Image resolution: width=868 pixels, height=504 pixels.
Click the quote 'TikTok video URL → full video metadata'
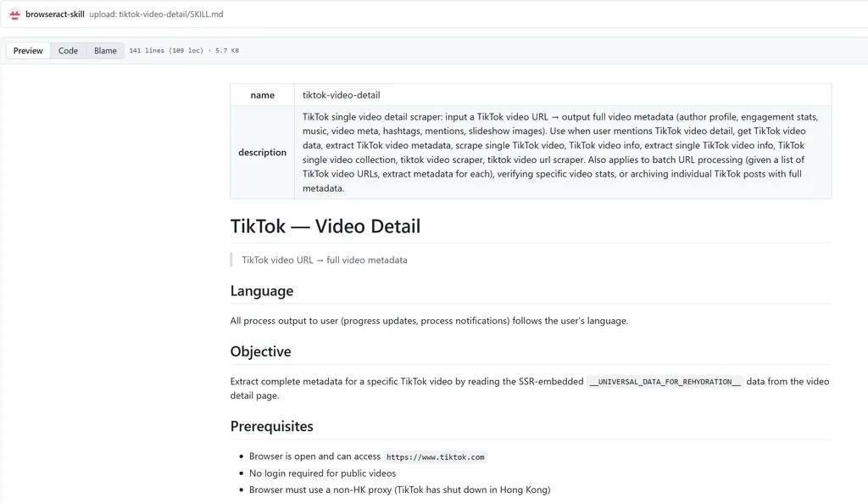click(325, 260)
